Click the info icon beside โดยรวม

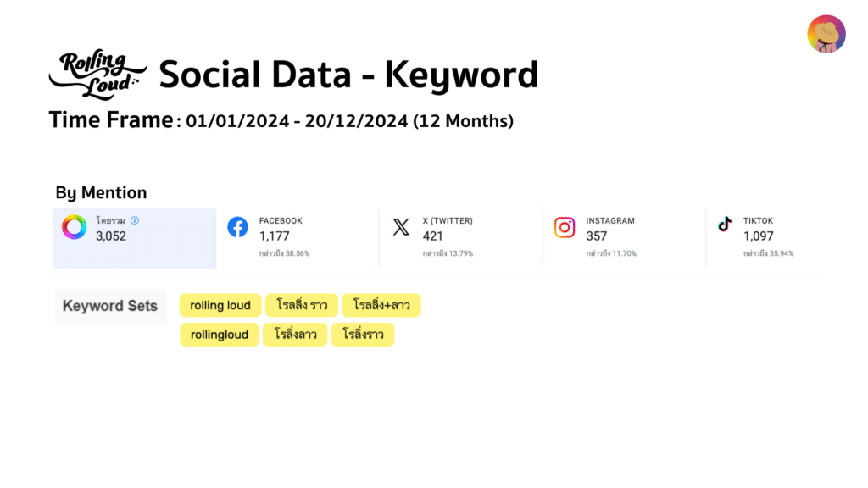pos(135,220)
